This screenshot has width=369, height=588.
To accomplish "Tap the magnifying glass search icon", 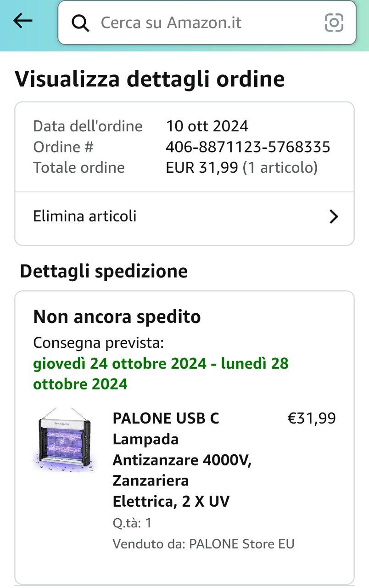I will (x=80, y=23).
